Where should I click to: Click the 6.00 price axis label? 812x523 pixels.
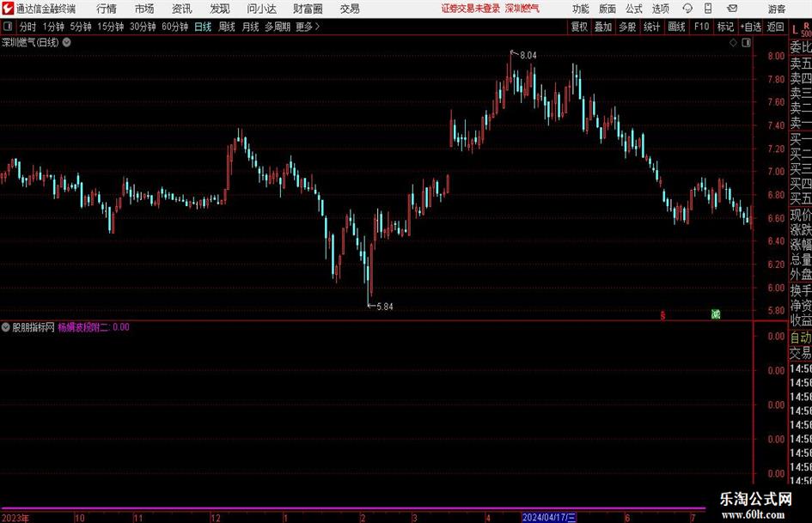coord(776,288)
